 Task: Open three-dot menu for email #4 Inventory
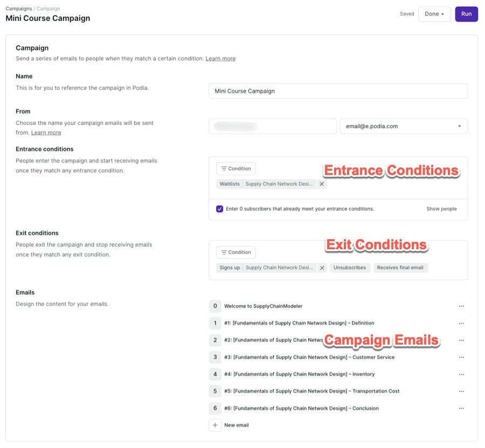coord(461,374)
